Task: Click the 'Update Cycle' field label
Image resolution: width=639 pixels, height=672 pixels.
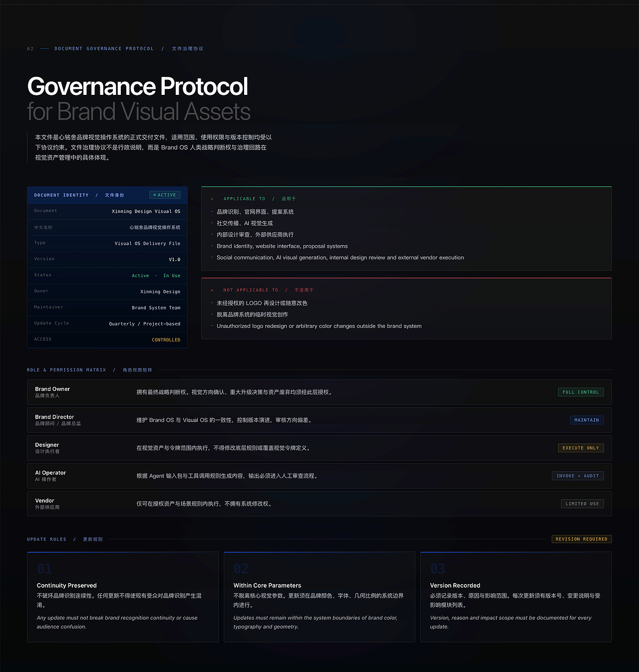Action: pyautogui.click(x=51, y=323)
